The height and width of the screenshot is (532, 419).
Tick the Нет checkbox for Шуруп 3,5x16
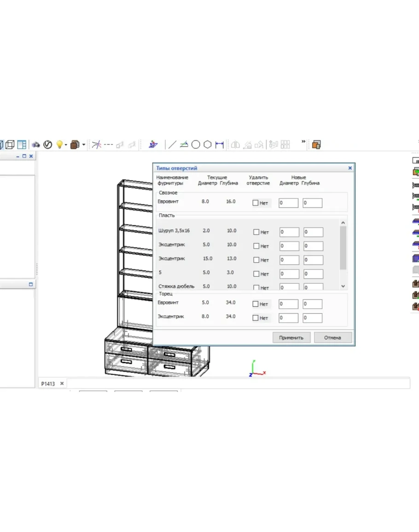pyautogui.click(x=256, y=232)
